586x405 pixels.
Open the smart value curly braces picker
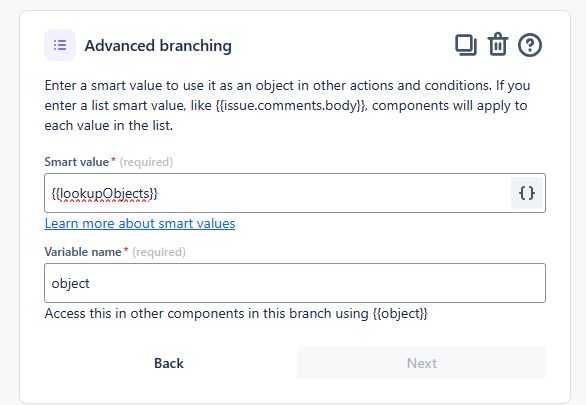[527, 193]
